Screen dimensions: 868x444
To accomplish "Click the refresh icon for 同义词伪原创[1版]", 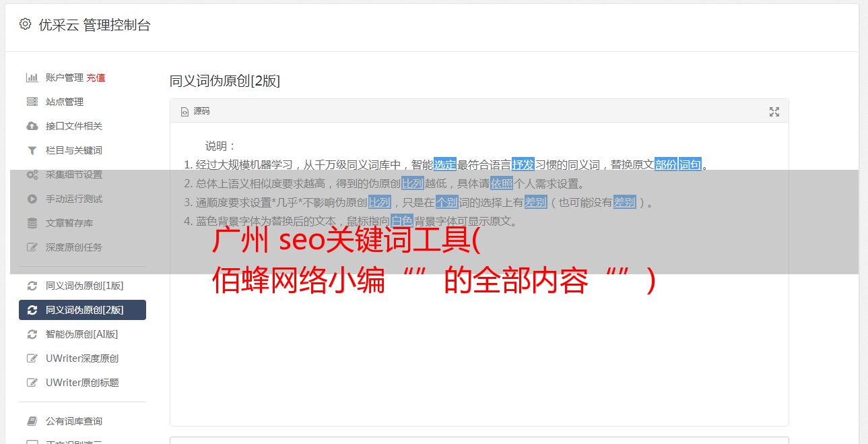I will [x=32, y=286].
